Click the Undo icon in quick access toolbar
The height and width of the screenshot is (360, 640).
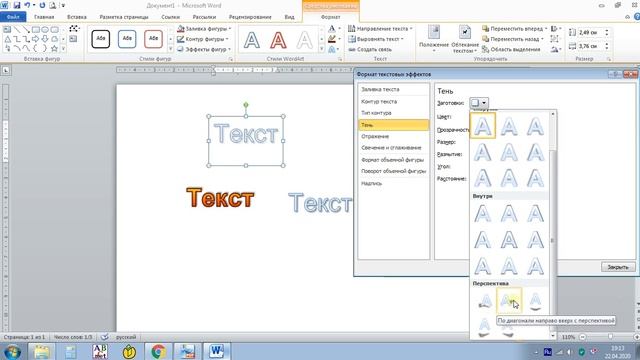(27, 5)
